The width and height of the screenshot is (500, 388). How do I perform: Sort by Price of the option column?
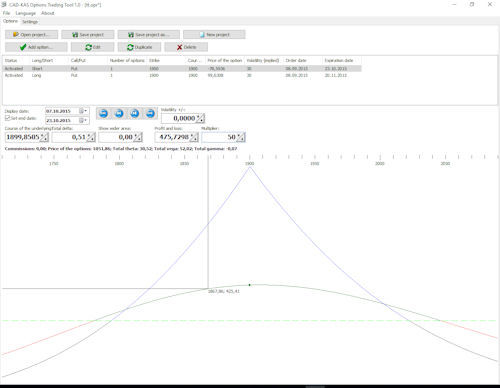[225, 60]
